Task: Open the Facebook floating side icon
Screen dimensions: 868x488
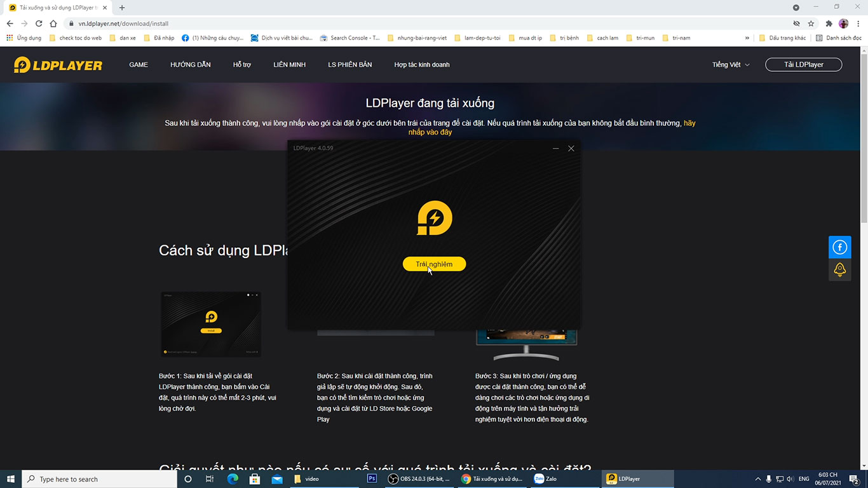Action: [x=839, y=247]
